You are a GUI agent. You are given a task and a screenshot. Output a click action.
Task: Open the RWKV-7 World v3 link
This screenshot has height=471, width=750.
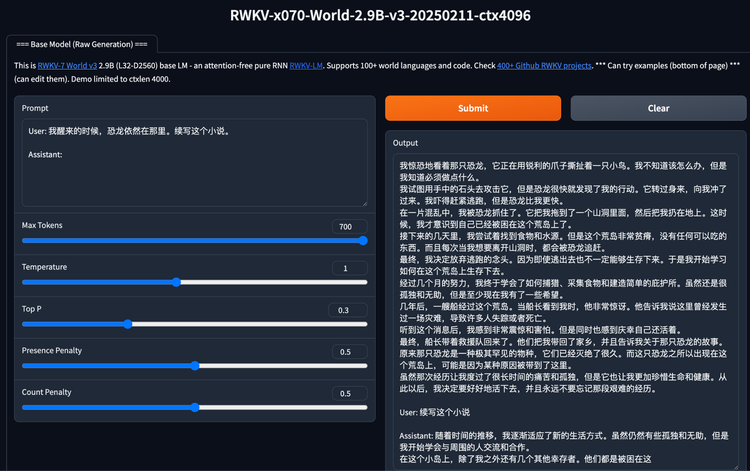click(x=67, y=66)
